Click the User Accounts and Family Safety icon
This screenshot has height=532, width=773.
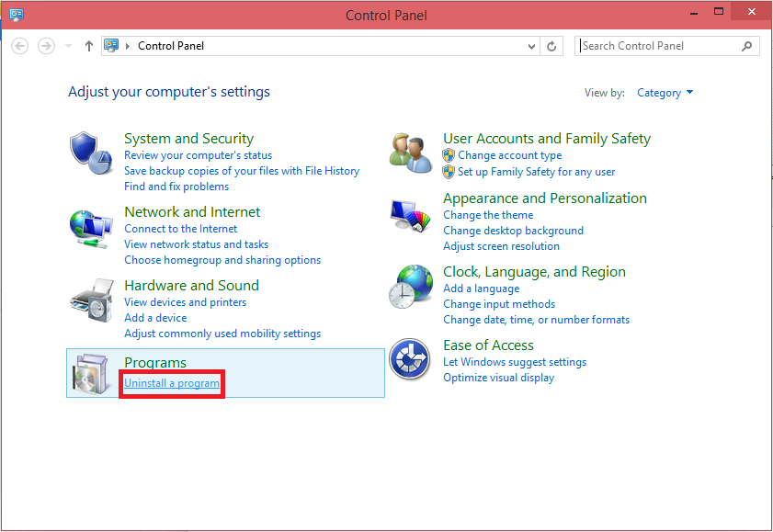point(410,149)
